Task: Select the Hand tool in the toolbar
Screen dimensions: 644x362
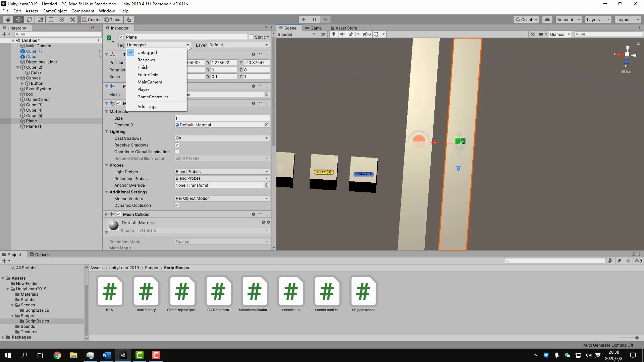Action: point(7,19)
